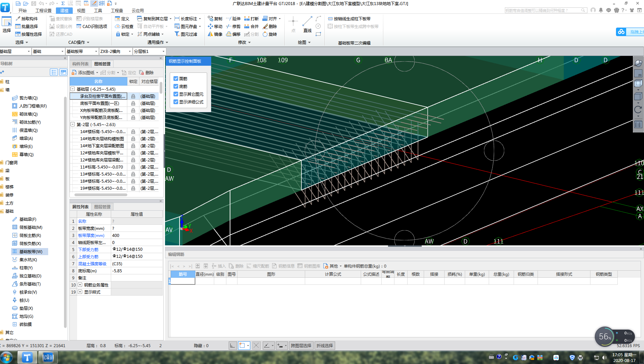Click the 删除 delete tool in ribbon
The height and width of the screenshot is (364, 644).
(269, 26)
